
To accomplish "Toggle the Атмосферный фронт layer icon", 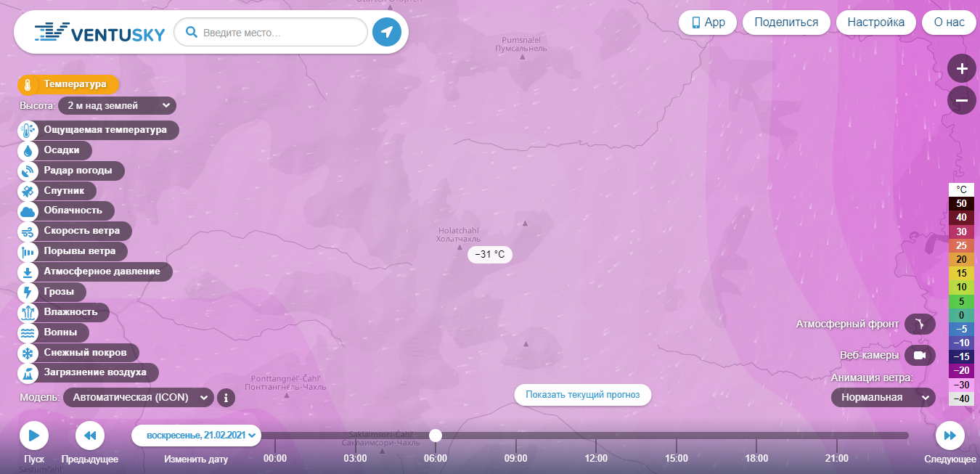I will click(920, 324).
